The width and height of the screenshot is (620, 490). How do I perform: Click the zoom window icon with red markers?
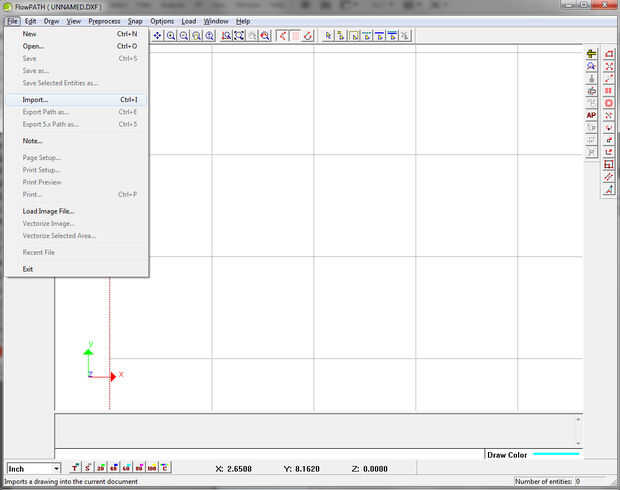pos(226,36)
